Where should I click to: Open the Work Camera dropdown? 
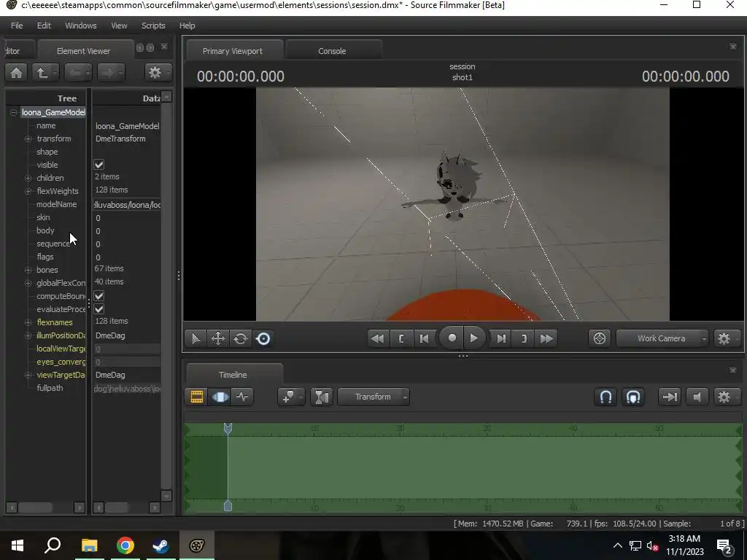[x=662, y=338]
